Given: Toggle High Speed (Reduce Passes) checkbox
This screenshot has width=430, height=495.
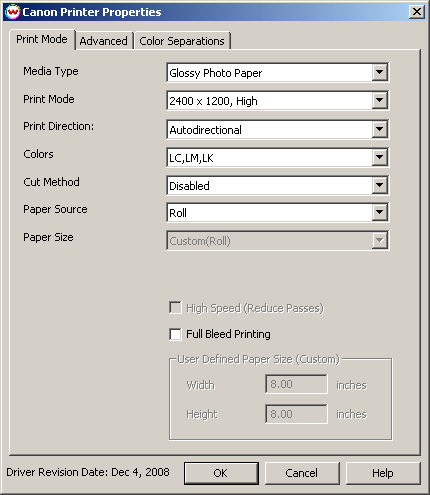Looking at the screenshot, I should [x=175, y=308].
